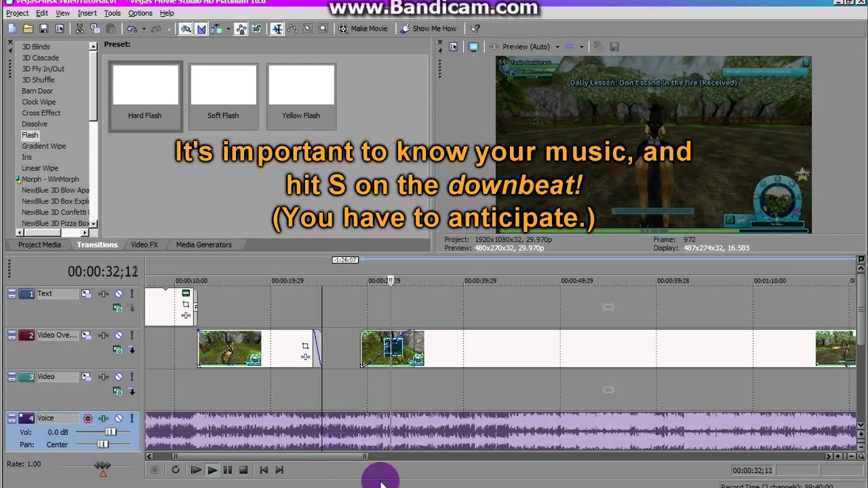Viewport: 868px width, 488px height.
Task: Arm the Voice track for recording
Action: 87,418
